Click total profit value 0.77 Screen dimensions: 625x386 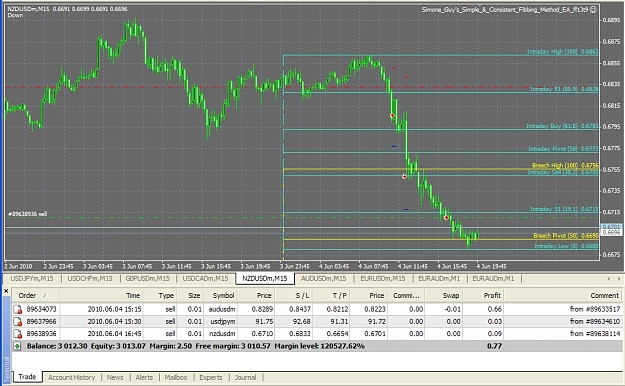pyautogui.click(x=494, y=346)
